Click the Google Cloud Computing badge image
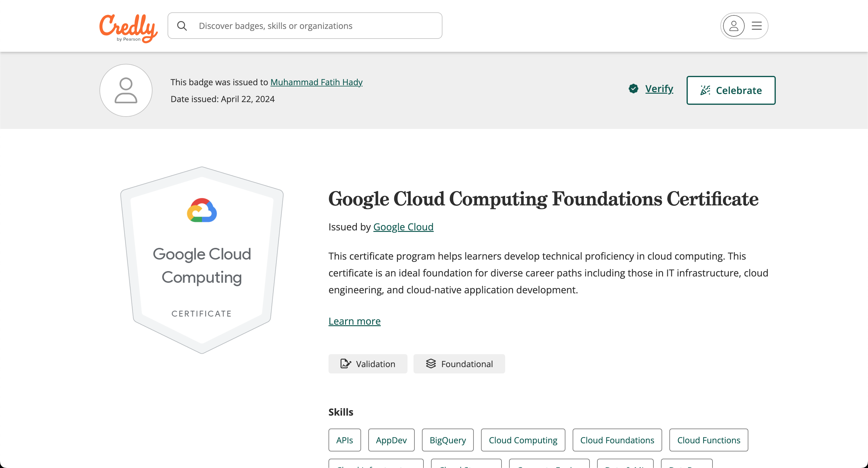The height and width of the screenshot is (468, 868). [x=202, y=260]
